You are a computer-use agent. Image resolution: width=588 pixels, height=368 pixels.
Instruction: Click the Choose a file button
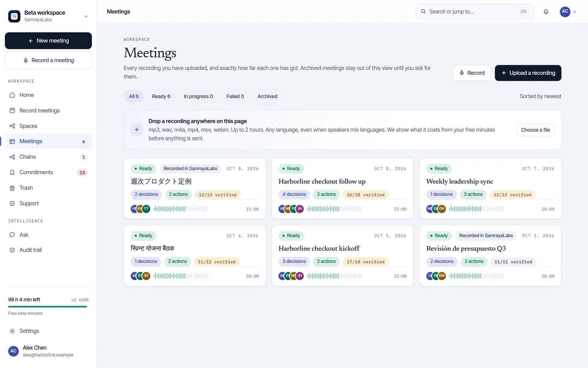(535, 130)
